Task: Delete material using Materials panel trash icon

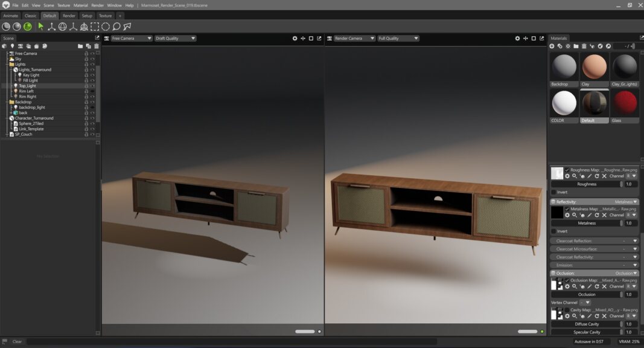Action: coord(584,46)
